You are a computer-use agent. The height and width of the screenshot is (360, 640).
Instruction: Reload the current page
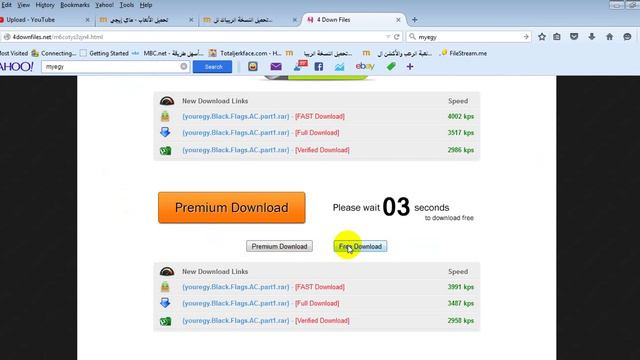(x=396, y=37)
